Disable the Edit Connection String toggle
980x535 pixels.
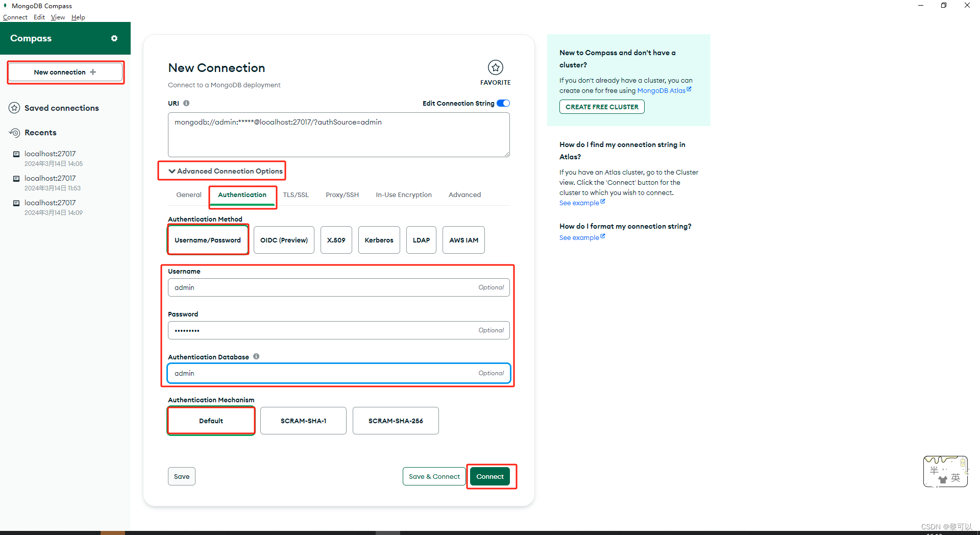[x=503, y=103]
